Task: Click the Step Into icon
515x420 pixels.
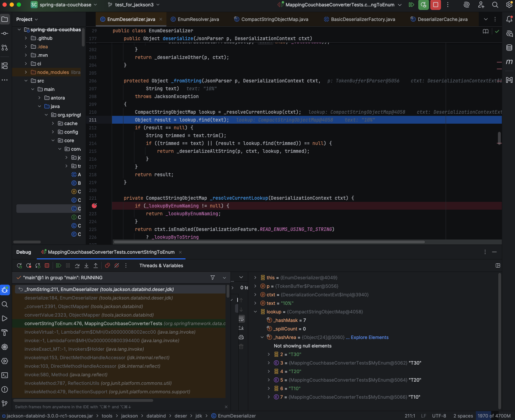Action: pyautogui.click(x=86, y=265)
